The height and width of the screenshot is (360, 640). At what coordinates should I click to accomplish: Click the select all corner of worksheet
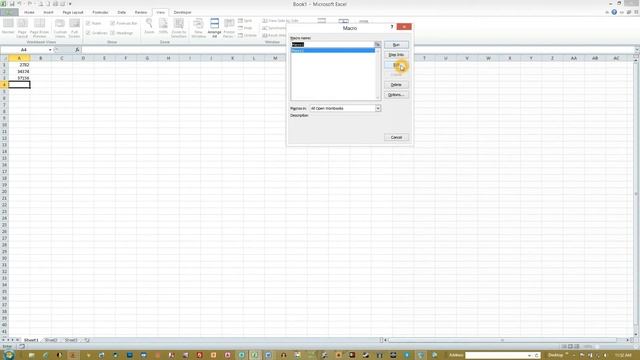(x=4, y=58)
